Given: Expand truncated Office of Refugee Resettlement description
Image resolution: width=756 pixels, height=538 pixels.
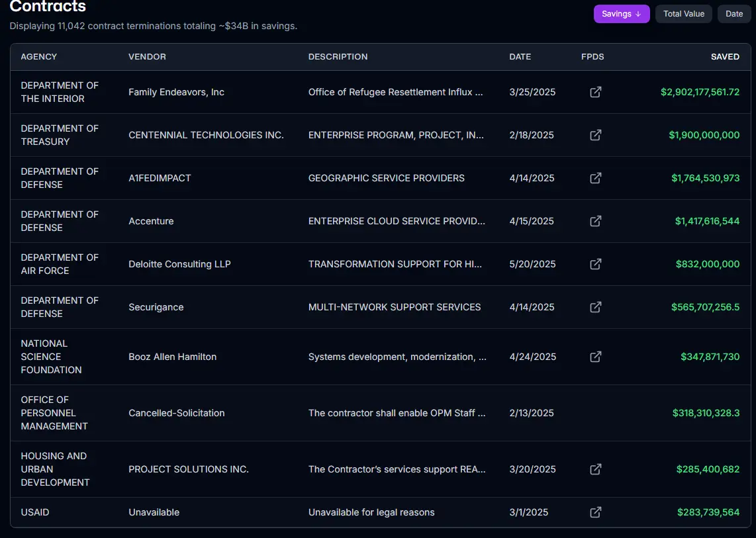Looking at the screenshot, I should point(395,92).
